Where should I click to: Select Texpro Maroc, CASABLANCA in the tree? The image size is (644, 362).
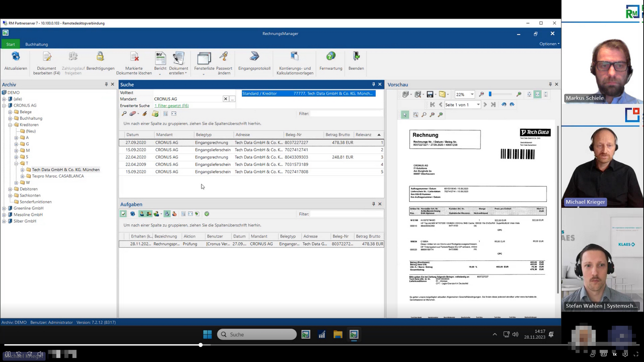coord(58,176)
